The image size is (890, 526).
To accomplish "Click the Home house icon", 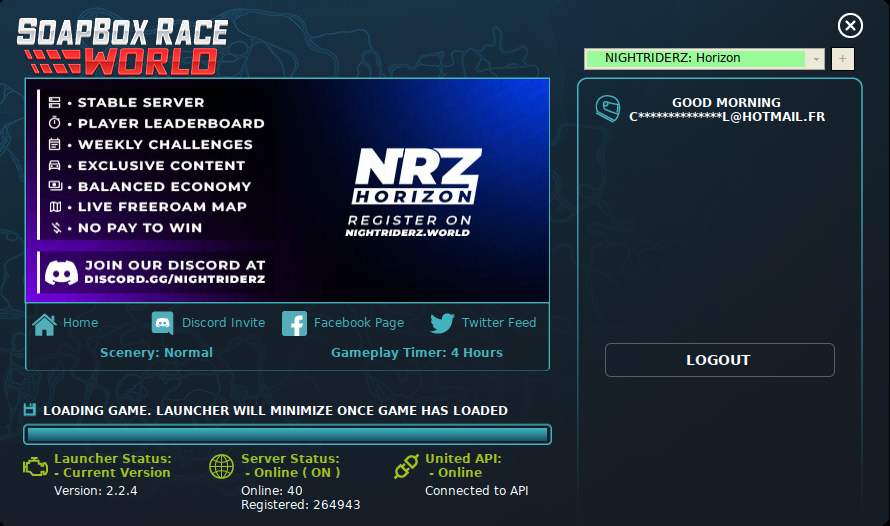I will coord(44,324).
